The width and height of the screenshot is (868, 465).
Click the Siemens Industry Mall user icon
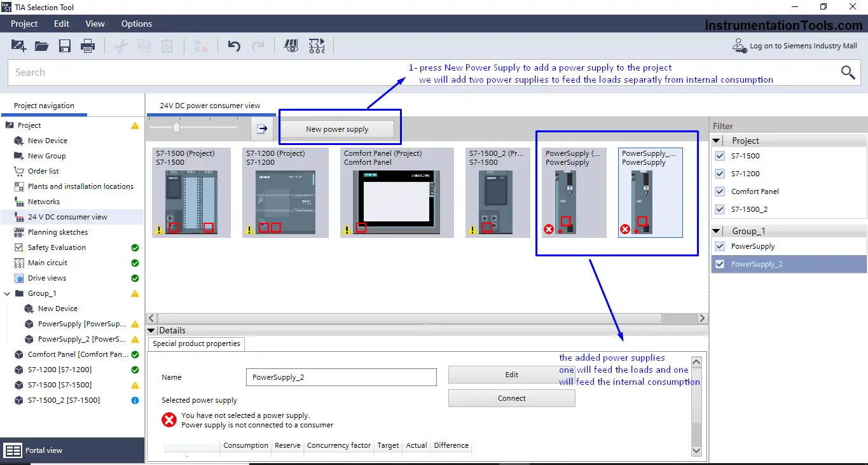pyautogui.click(x=739, y=46)
